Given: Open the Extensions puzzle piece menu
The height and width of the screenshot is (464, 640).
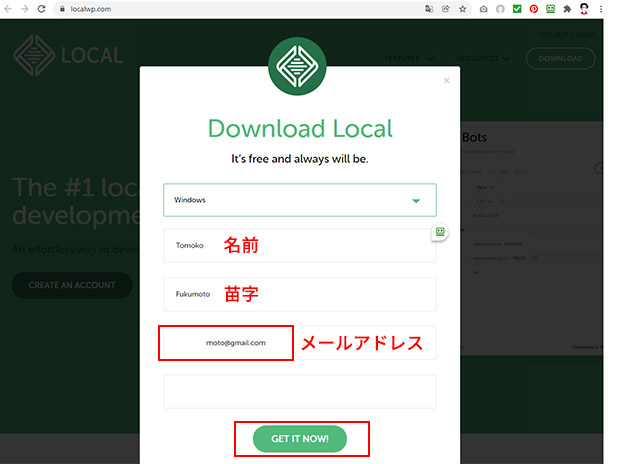Looking at the screenshot, I should pyautogui.click(x=567, y=9).
